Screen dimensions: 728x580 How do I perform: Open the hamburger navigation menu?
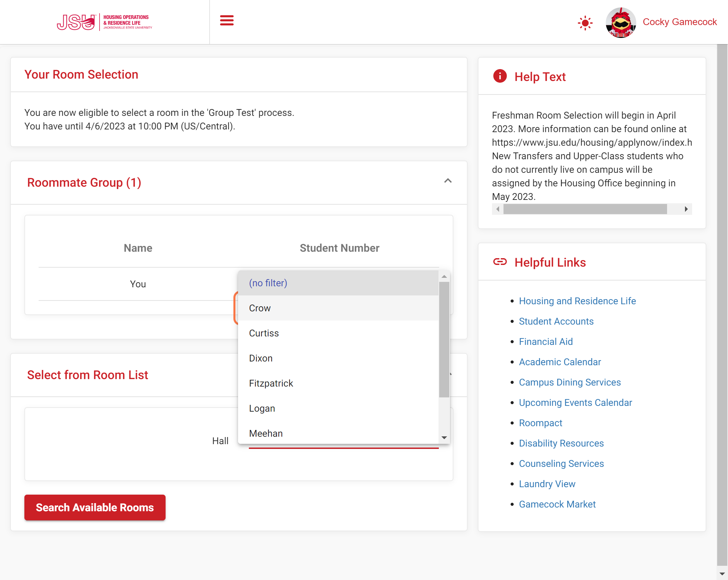227,20
